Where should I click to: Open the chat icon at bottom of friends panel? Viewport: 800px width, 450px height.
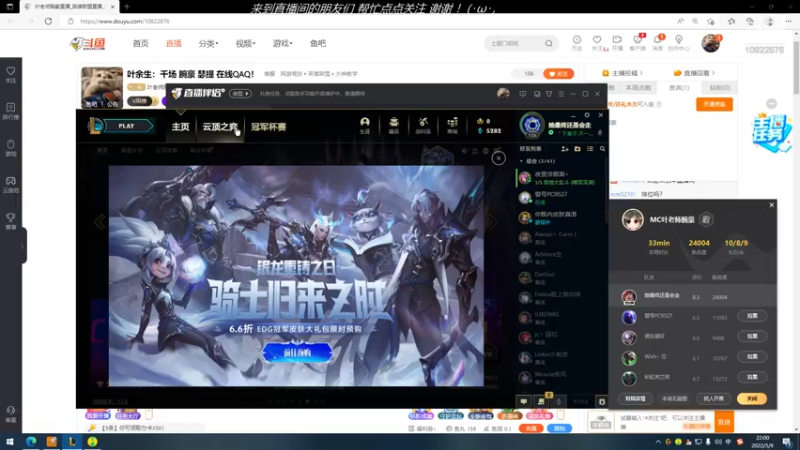tap(523, 402)
